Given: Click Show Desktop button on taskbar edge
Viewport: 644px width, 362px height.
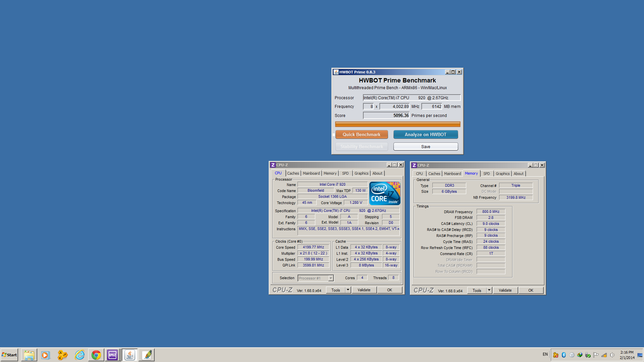Looking at the screenshot, I should (640, 355).
